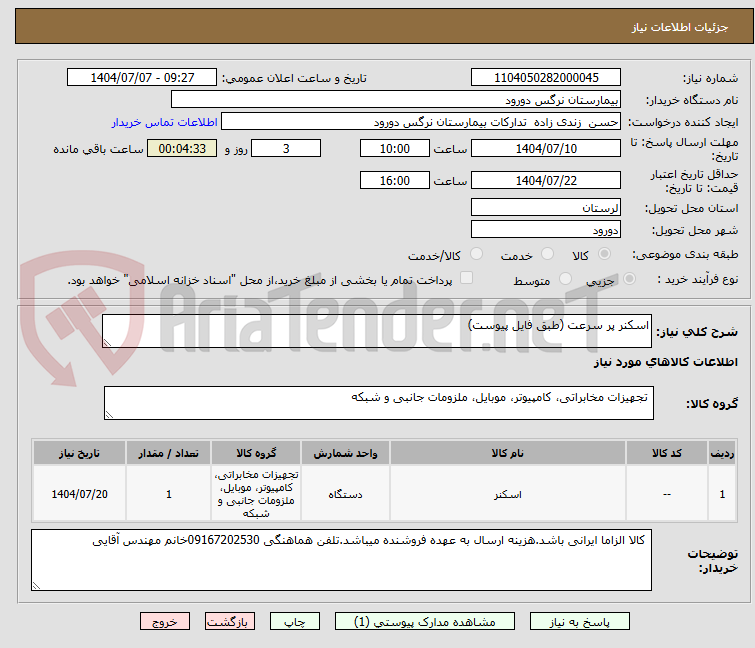Image resolution: width=755 pixels, height=648 pixels.
Task: Click the announcement date field 1404/07/07 - 09:27
Action: pos(142,78)
